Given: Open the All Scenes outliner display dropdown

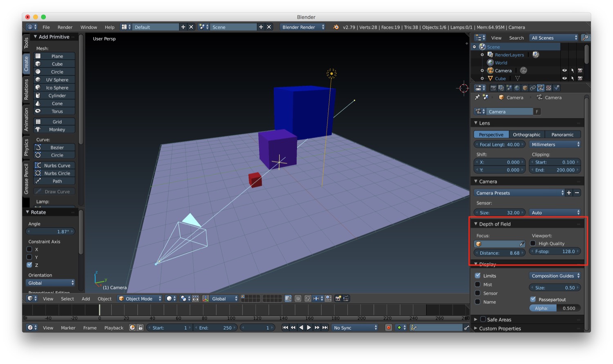Looking at the screenshot, I should click(554, 38).
